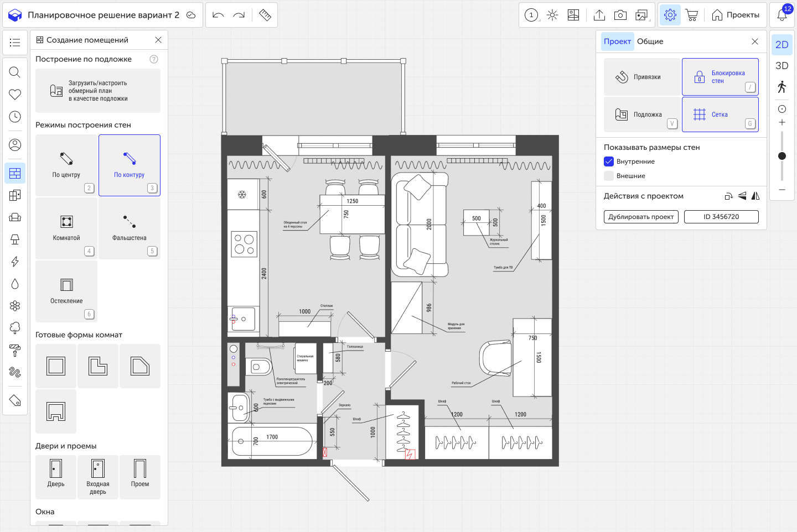
Task: Toggle Блокировка стен wall locking
Action: tap(720, 77)
